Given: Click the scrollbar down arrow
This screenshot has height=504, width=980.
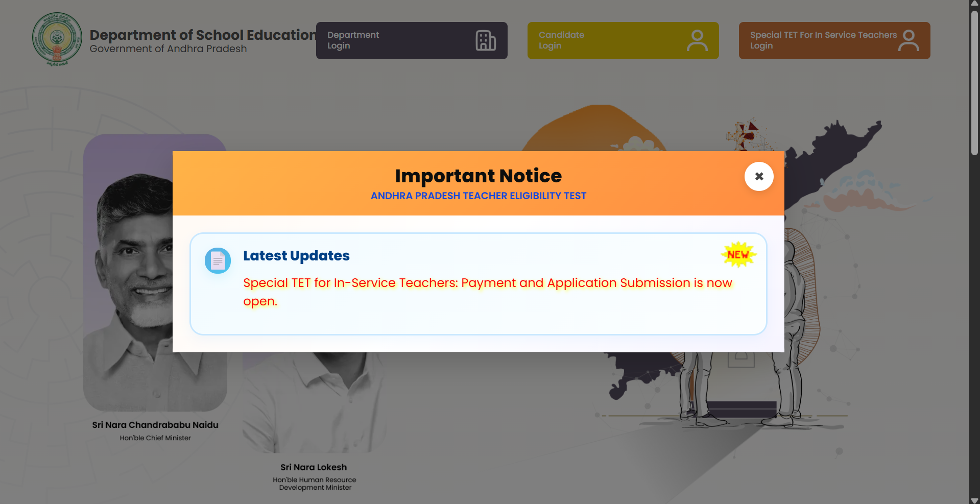Looking at the screenshot, I should (x=974, y=500).
